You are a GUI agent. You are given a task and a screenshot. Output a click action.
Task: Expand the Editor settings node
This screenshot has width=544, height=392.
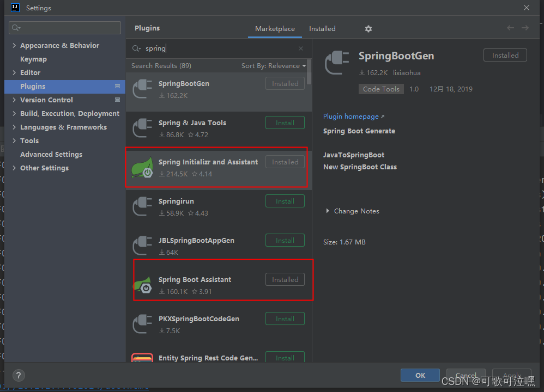pyautogui.click(x=14, y=72)
